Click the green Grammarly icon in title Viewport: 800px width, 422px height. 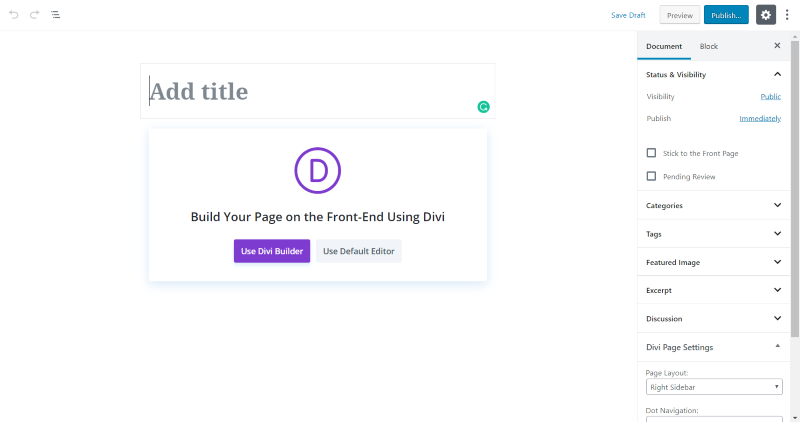coord(483,107)
